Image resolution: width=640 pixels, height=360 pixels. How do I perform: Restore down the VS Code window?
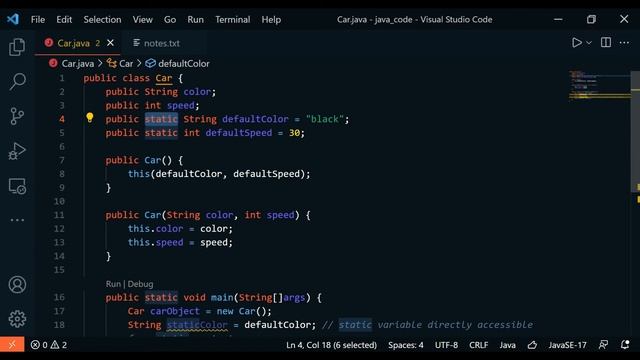pos(591,19)
